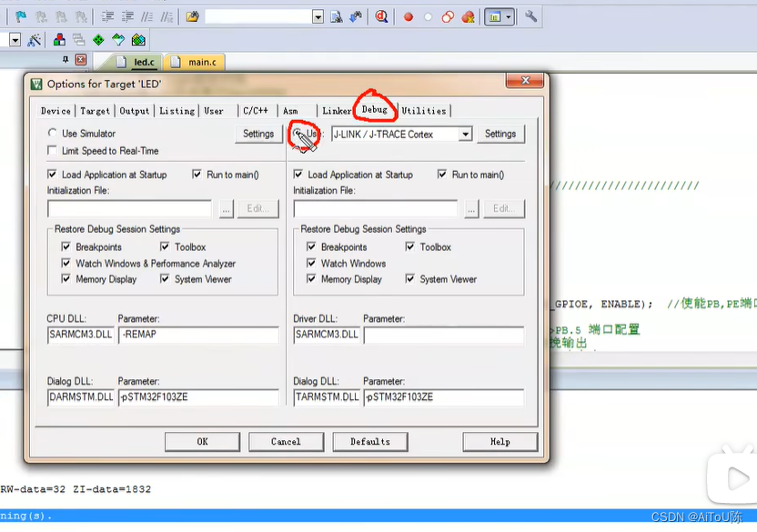This screenshot has width=757, height=532.
Task: Open Target Options magic wand icon
Action: (34, 40)
